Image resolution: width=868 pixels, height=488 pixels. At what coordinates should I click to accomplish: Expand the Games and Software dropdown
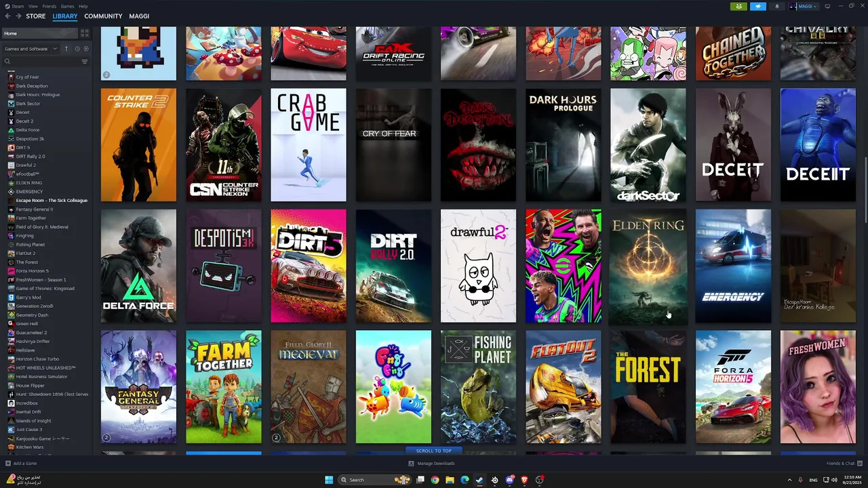click(x=31, y=49)
